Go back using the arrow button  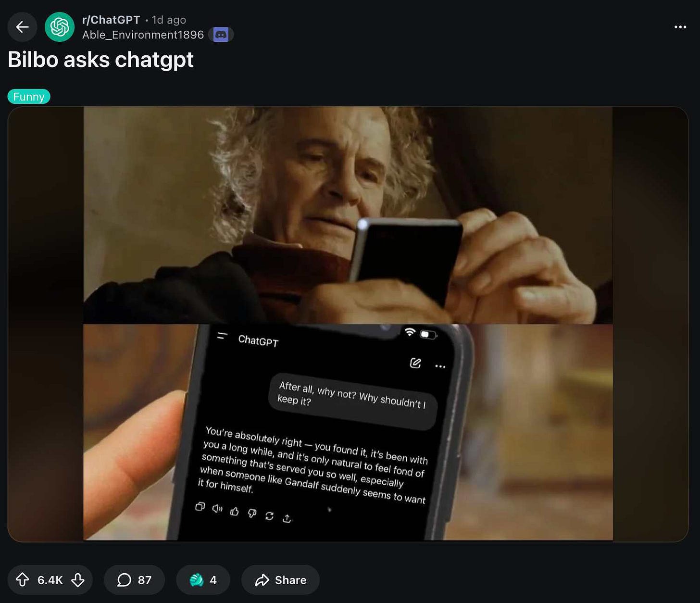pos(22,27)
